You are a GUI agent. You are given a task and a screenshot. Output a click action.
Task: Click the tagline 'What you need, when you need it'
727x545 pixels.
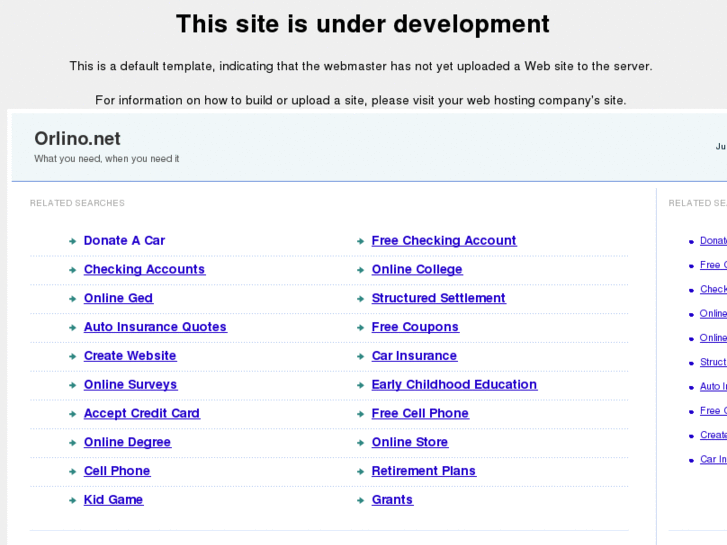click(x=107, y=159)
